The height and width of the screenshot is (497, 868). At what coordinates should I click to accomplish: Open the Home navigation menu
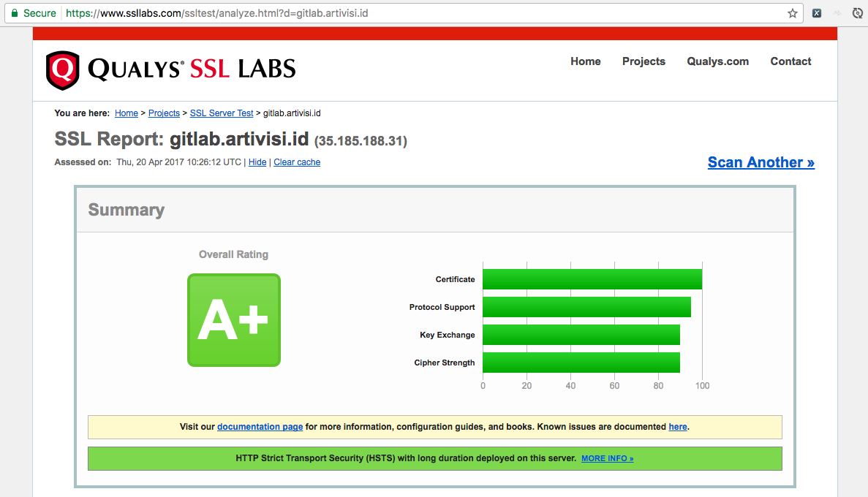[586, 61]
